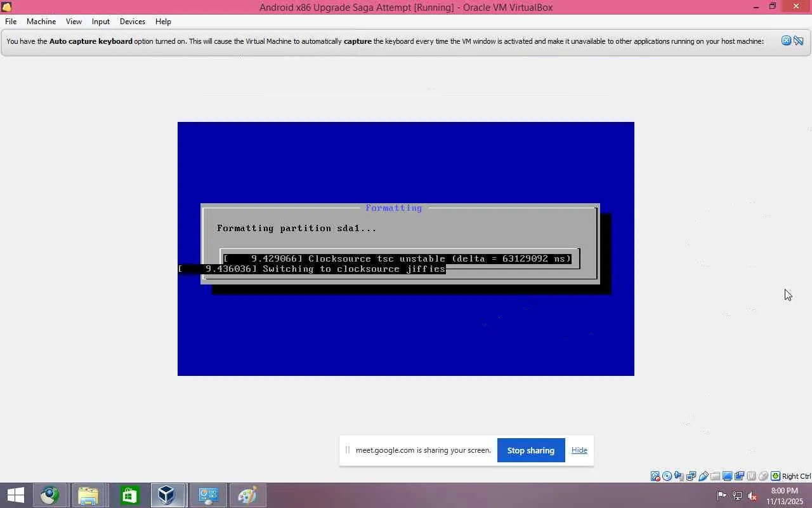Click the display status icon

728,476
